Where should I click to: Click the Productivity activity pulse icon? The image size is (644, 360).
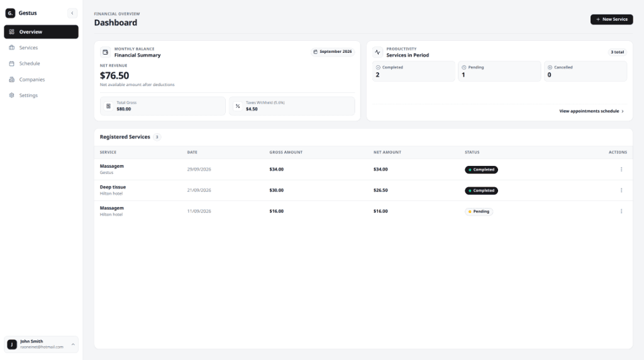[377, 52]
